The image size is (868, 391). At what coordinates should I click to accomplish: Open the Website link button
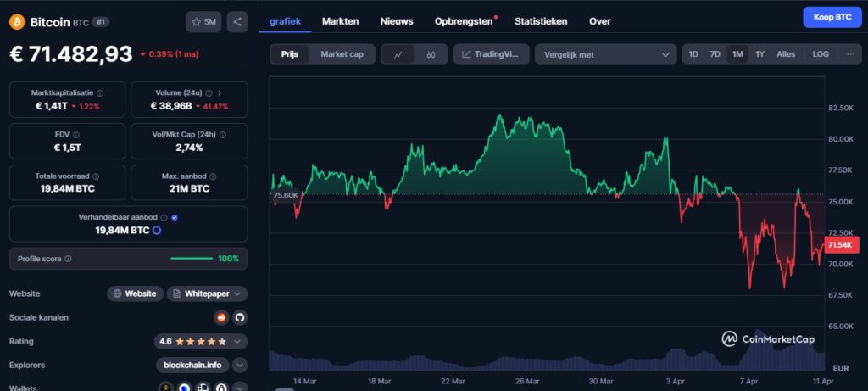[135, 293]
